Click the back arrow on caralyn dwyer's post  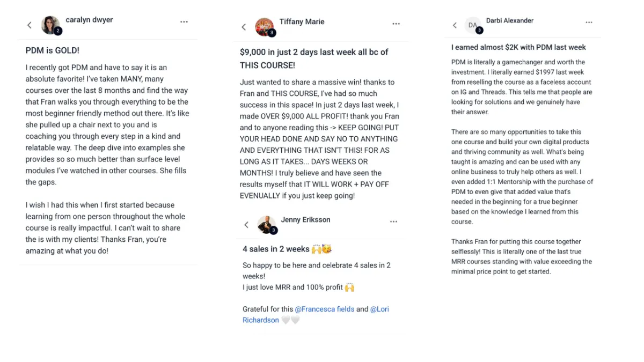pyautogui.click(x=30, y=25)
